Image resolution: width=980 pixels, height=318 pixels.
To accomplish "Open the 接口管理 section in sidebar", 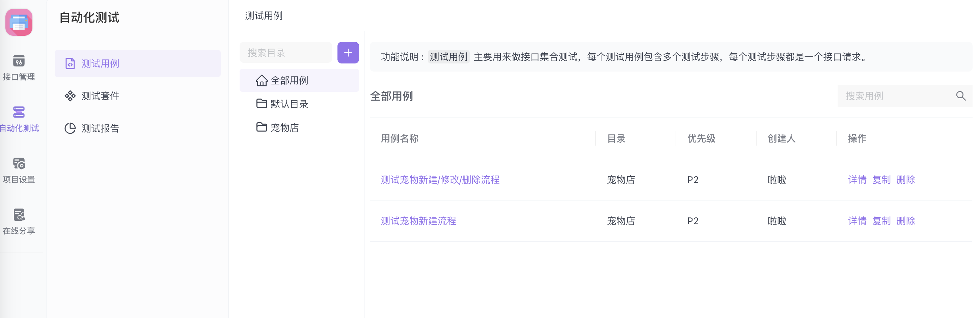I will point(19,69).
